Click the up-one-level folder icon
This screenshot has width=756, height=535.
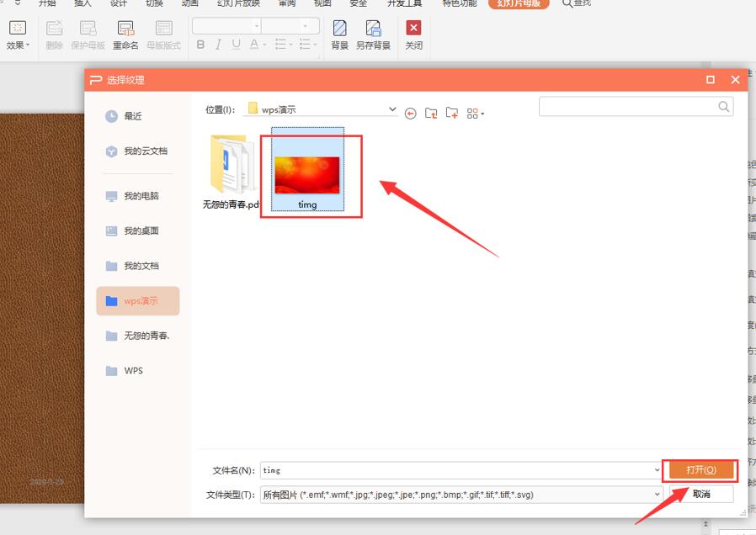431,114
